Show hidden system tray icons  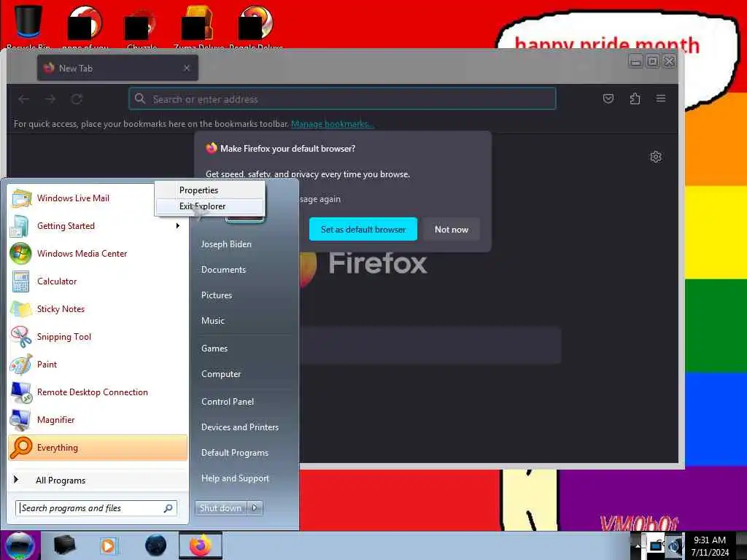point(638,545)
